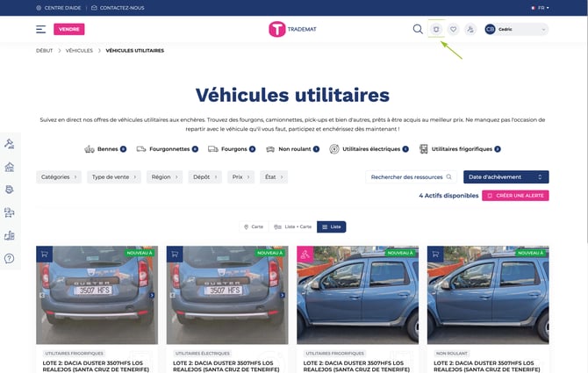The image size is (588, 373).
Task: Open the real estate house icon in the sidebar
Action: coord(10,167)
